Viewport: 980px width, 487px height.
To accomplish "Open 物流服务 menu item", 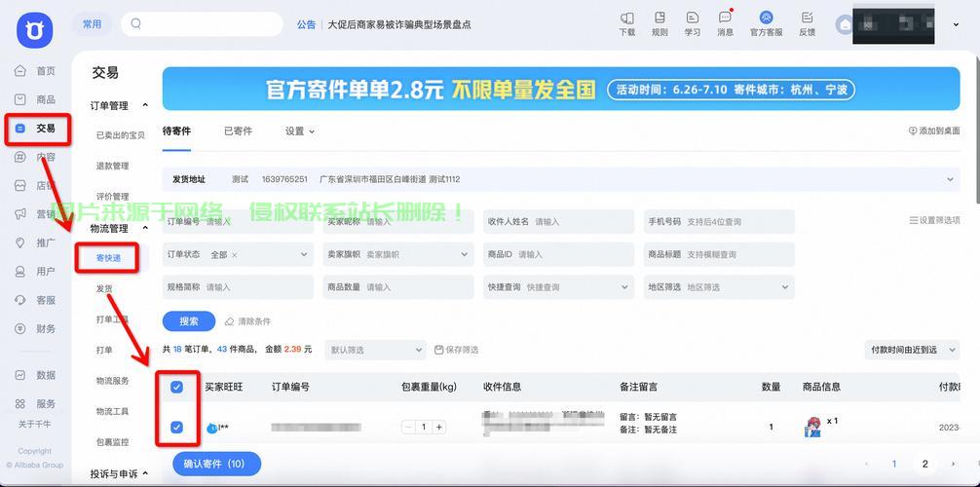I will pos(112,381).
